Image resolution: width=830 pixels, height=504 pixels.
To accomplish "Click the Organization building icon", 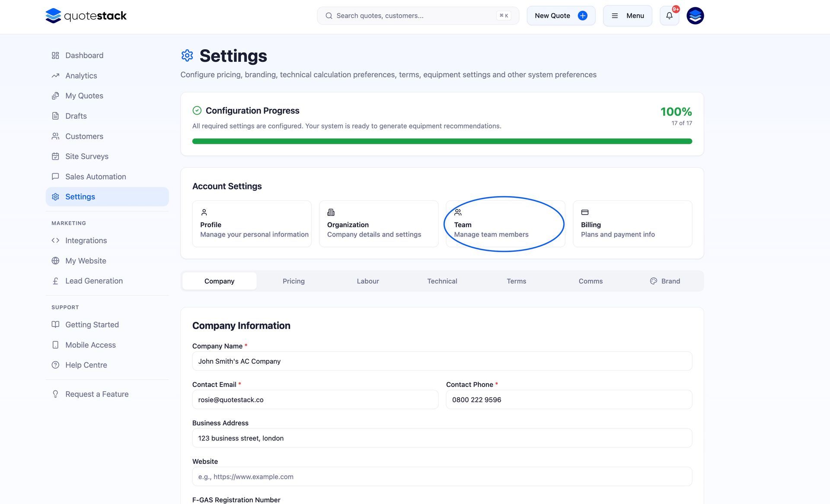I will coord(331,212).
